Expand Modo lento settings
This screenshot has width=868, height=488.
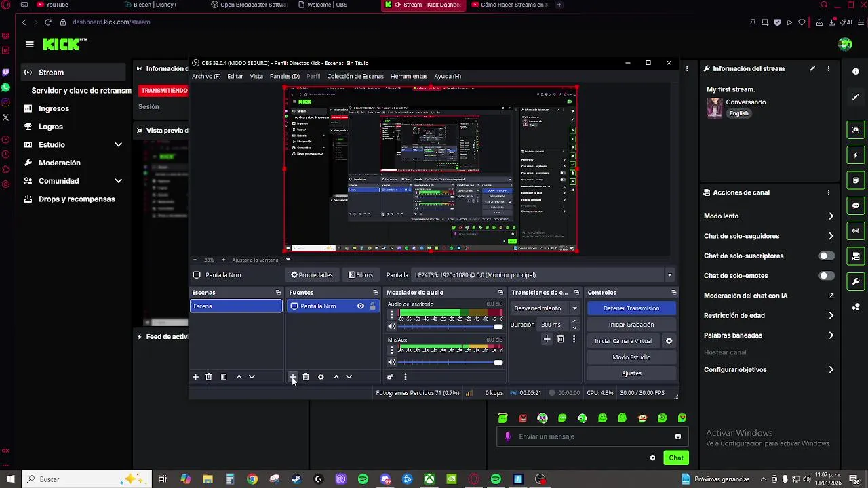point(831,216)
